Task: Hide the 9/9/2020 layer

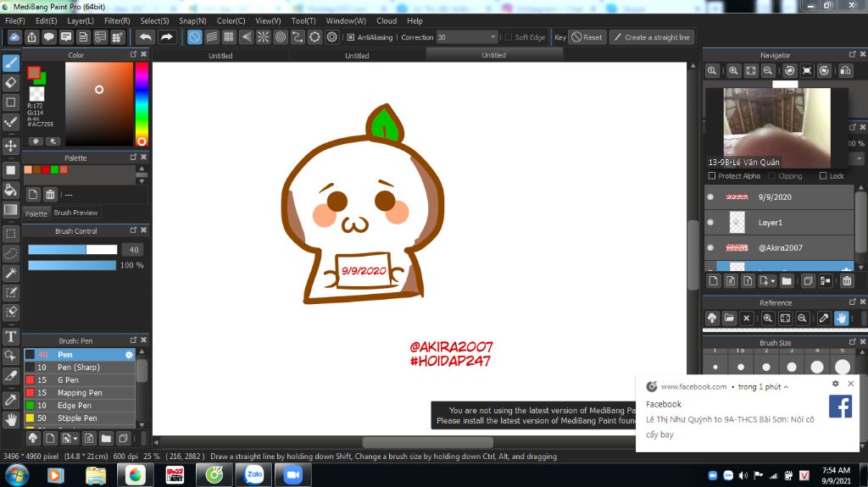Action: [x=711, y=197]
